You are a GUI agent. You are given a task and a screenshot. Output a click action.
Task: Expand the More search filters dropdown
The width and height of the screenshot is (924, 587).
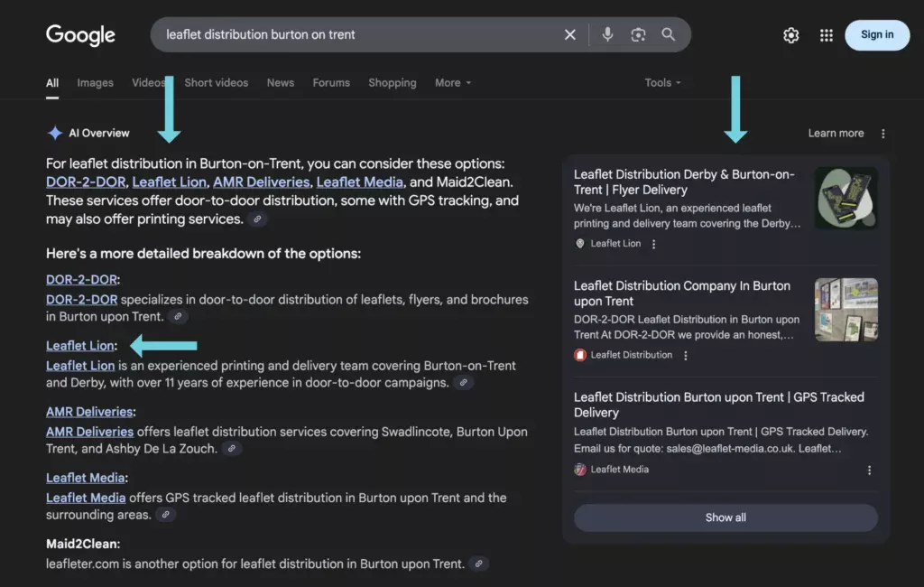[x=453, y=82]
